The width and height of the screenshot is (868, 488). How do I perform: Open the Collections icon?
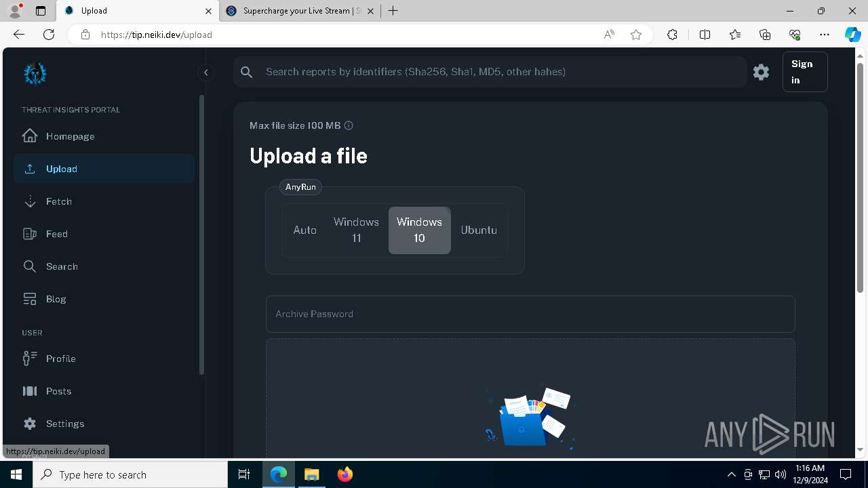(x=765, y=35)
